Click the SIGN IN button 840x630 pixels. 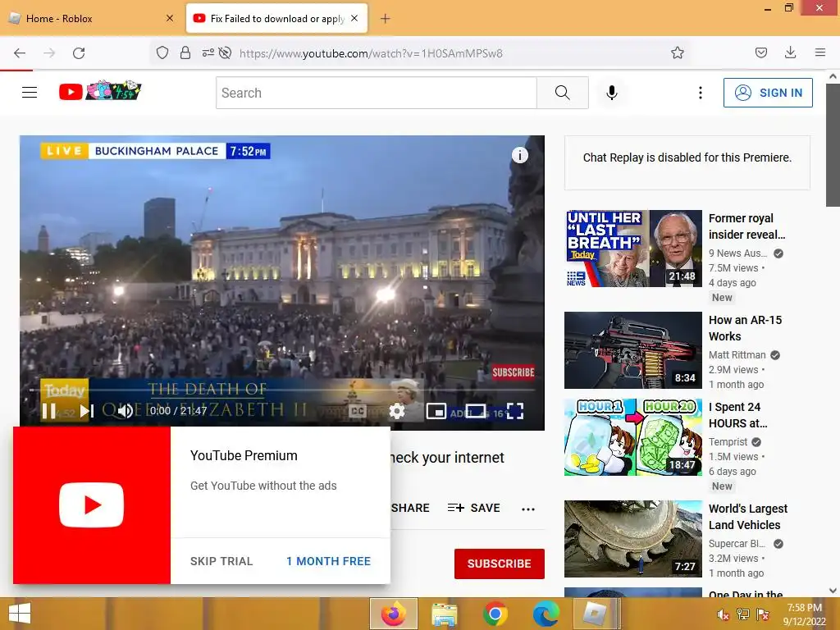[768, 93]
